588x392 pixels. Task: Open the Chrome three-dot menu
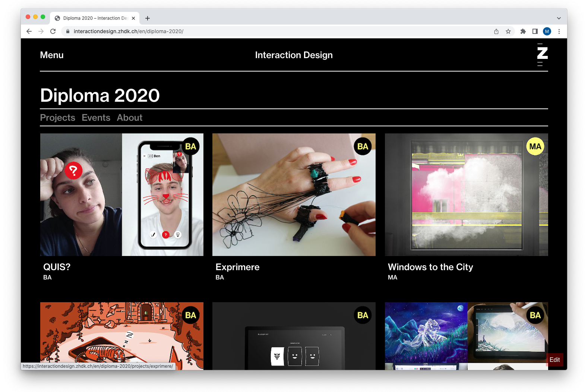[559, 31]
